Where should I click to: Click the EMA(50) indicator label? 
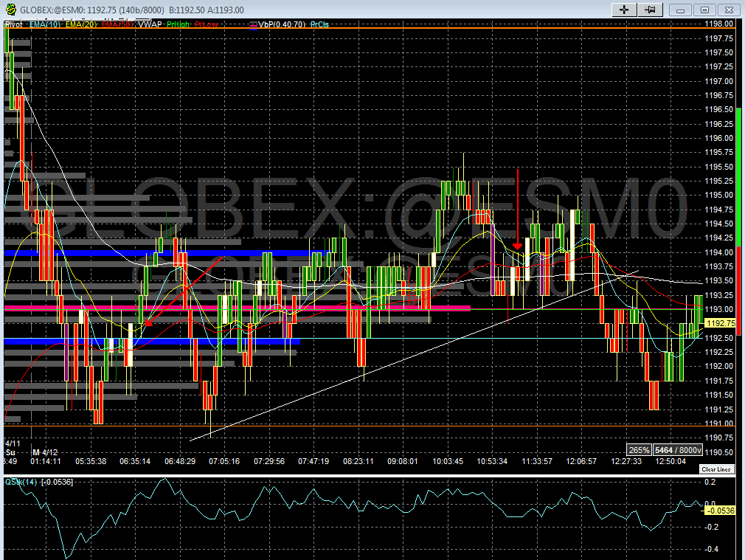click(x=117, y=24)
